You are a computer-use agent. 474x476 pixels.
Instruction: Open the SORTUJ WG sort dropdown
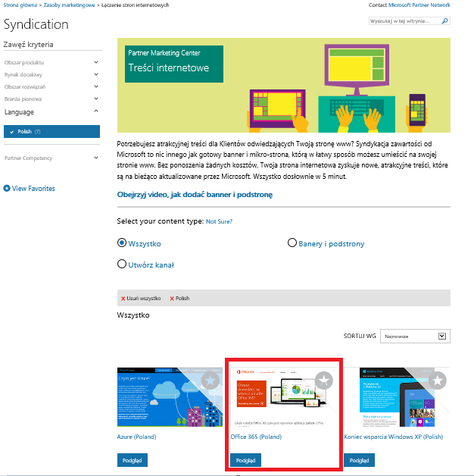[415, 337]
